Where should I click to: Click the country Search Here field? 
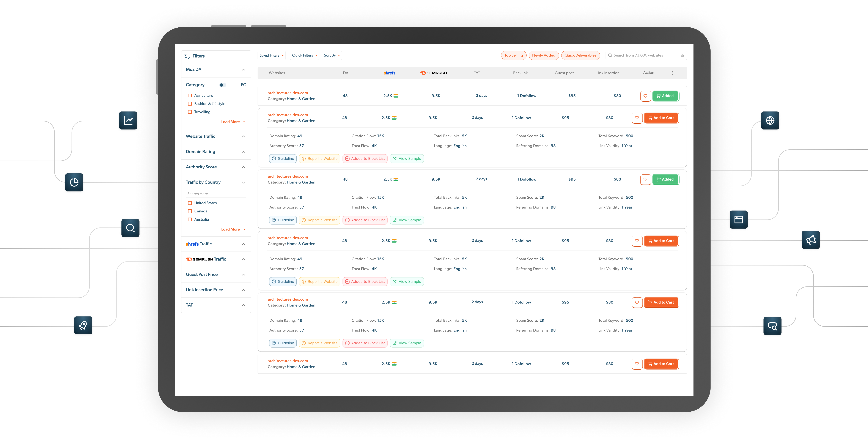pos(216,194)
